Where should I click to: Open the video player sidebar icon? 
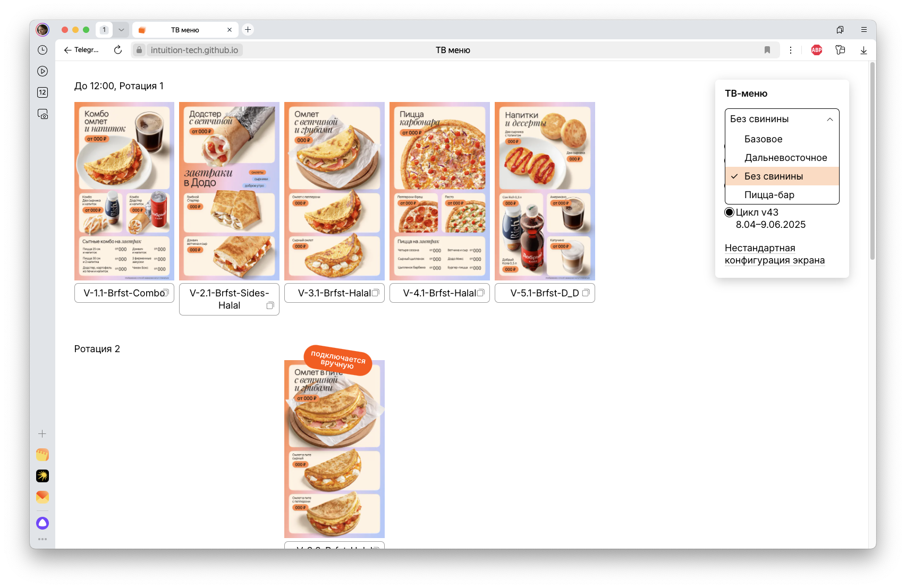[x=43, y=71]
